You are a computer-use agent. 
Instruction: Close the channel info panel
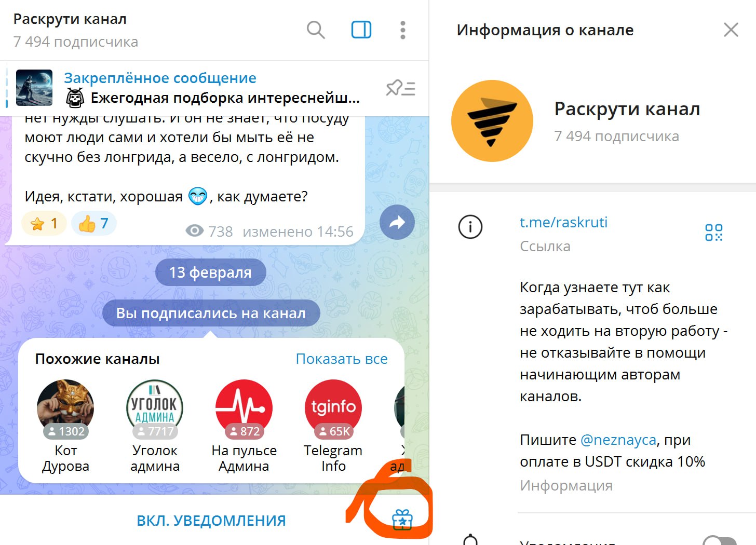(731, 30)
